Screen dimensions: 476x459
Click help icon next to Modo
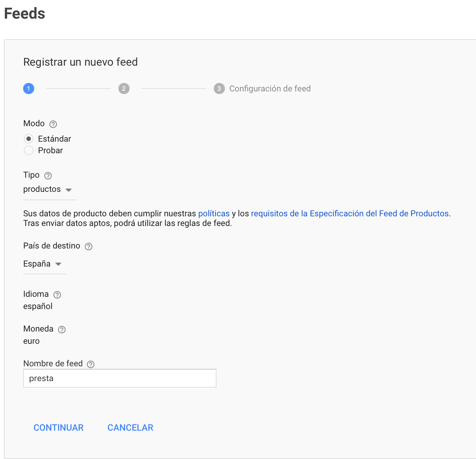click(53, 124)
